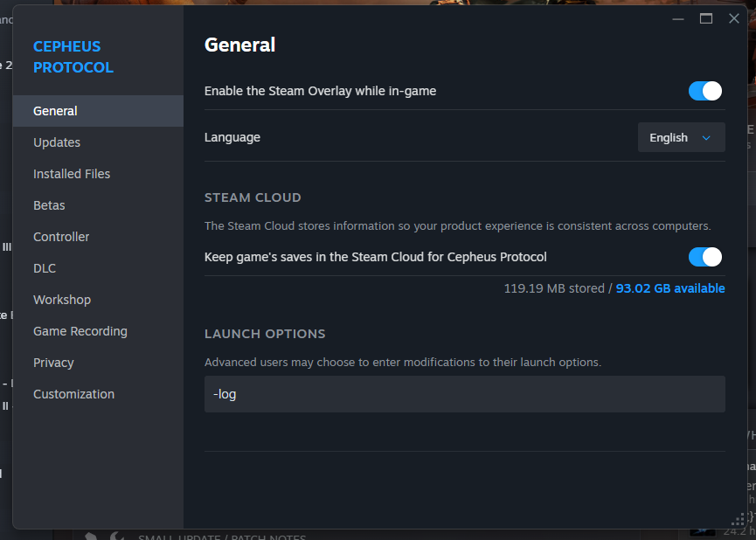Close the Cepheus Protocol properties window

[734, 18]
